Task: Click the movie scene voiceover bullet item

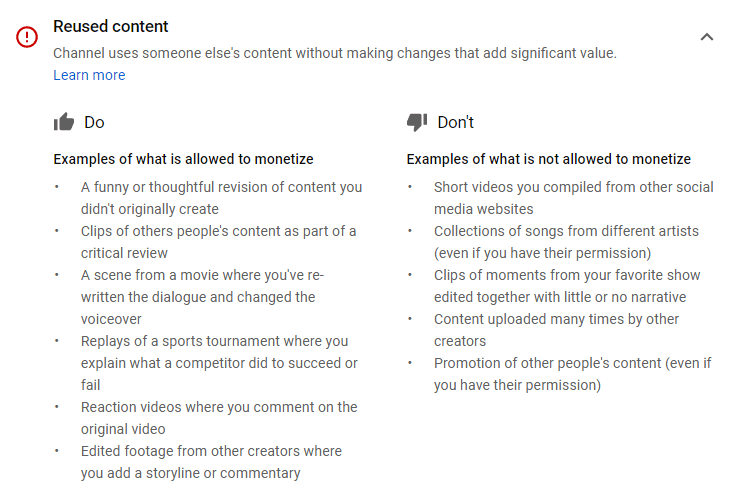Action: click(x=203, y=297)
